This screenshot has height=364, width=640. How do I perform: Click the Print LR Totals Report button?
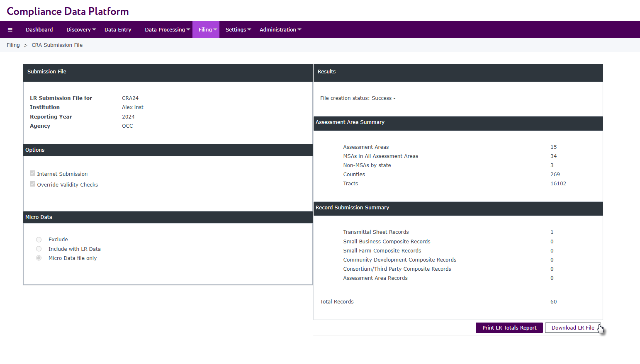click(509, 328)
